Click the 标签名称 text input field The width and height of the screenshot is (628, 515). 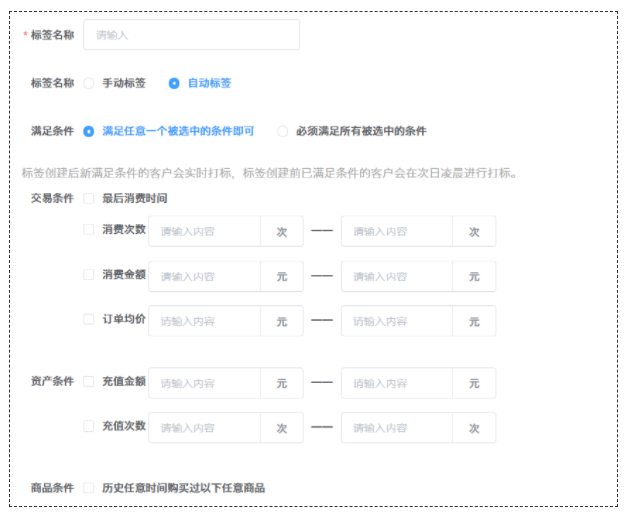coord(191,35)
